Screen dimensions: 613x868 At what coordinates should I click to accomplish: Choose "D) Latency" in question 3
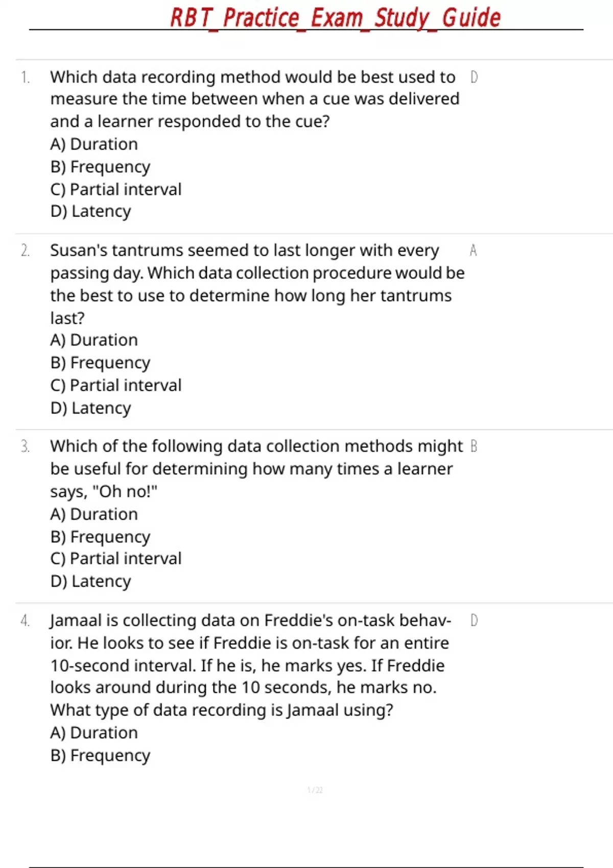[x=91, y=582]
